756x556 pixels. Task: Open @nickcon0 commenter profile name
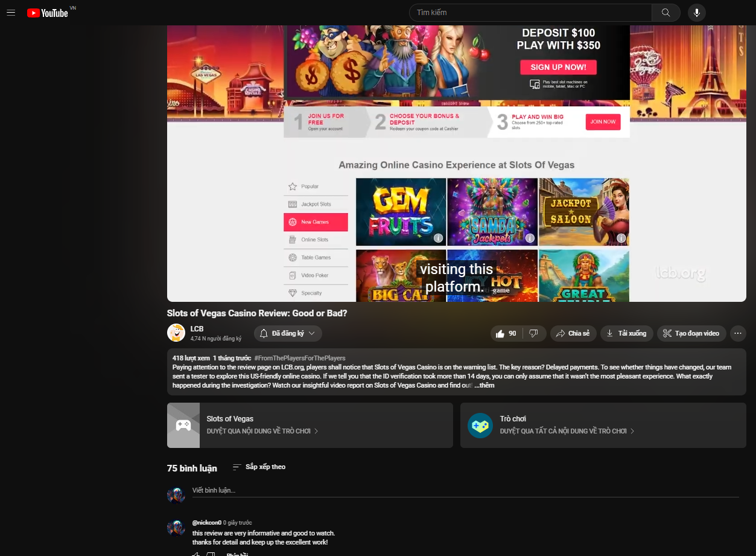(x=206, y=523)
